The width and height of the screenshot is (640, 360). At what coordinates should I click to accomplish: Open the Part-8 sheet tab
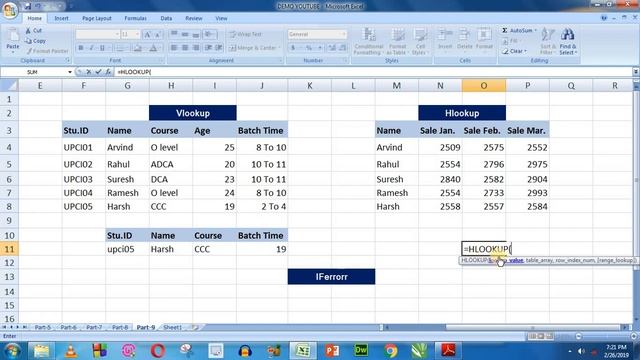tap(120, 327)
